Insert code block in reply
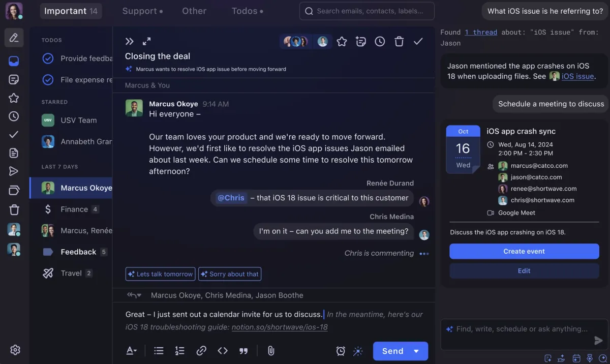Viewport: 610px width, 364px height. (x=223, y=351)
